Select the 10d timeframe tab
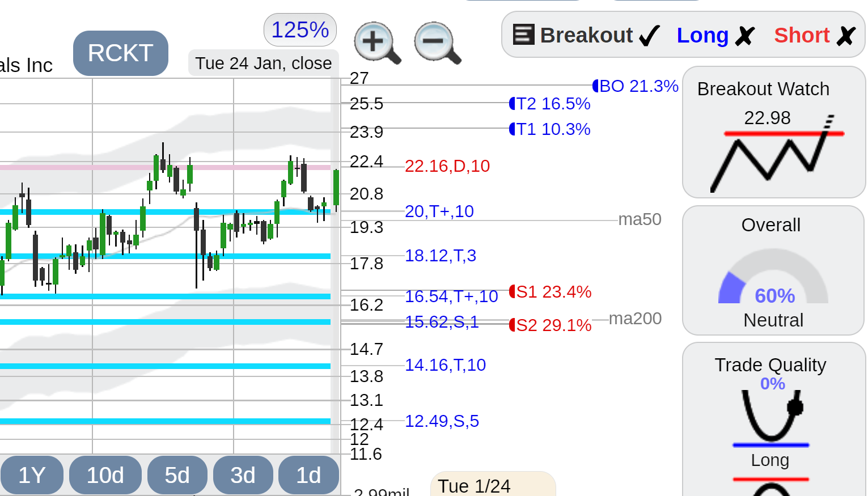Viewport: 868px width, 496px height. tap(105, 475)
